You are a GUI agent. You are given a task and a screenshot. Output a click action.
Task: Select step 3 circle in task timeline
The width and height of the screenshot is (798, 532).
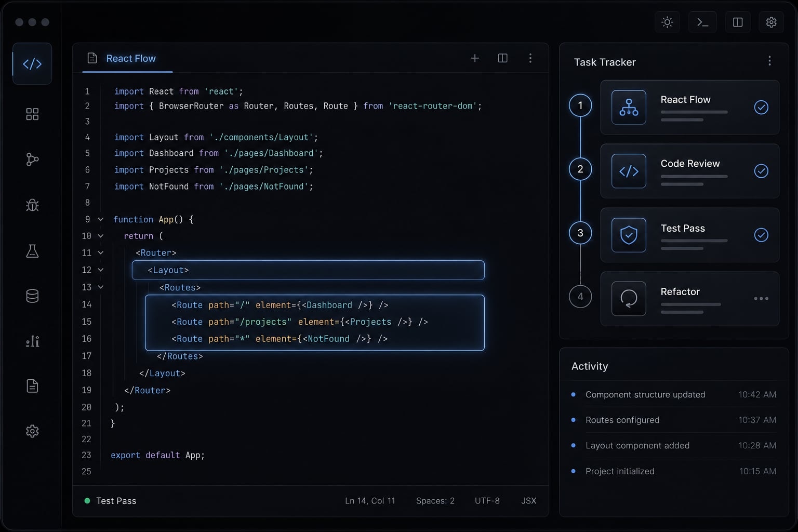pyautogui.click(x=580, y=233)
